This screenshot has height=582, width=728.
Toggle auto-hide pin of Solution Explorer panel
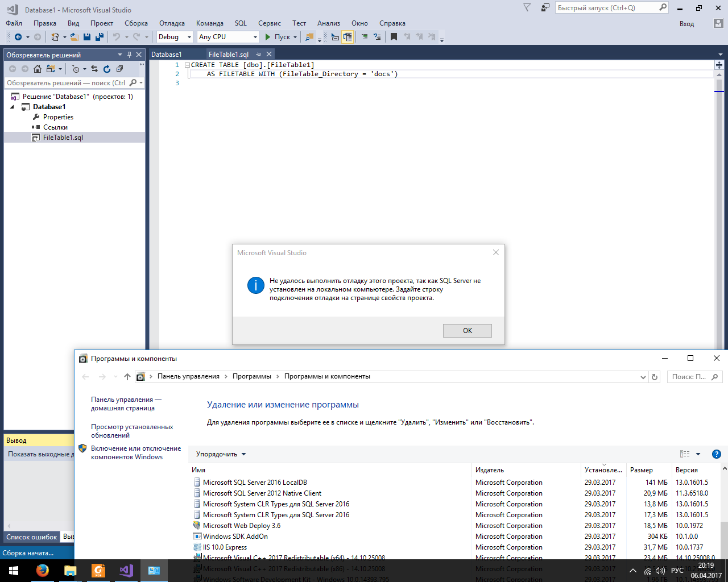coord(129,55)
